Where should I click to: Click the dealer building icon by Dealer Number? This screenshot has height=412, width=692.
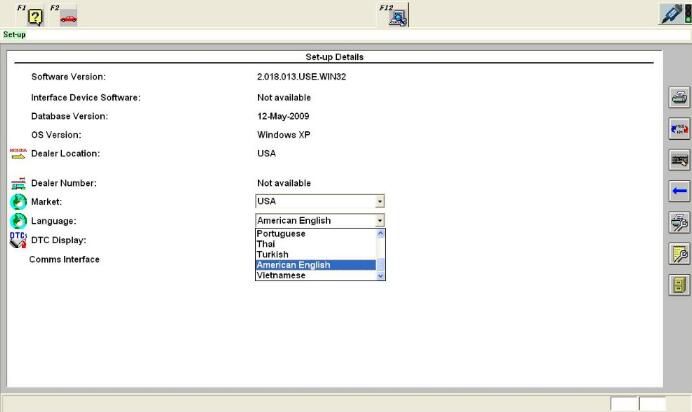[x=18, y=183]
